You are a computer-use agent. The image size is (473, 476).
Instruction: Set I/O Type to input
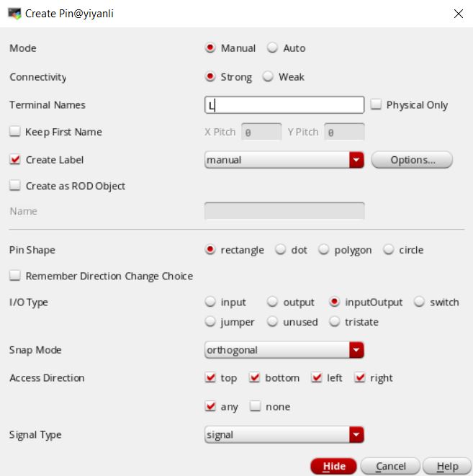click(210, 302)
